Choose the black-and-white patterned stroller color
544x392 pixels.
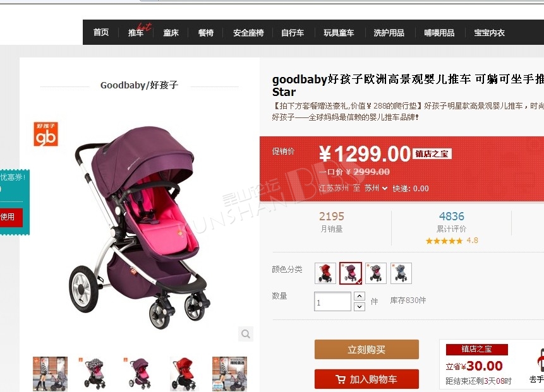(376, 273)
